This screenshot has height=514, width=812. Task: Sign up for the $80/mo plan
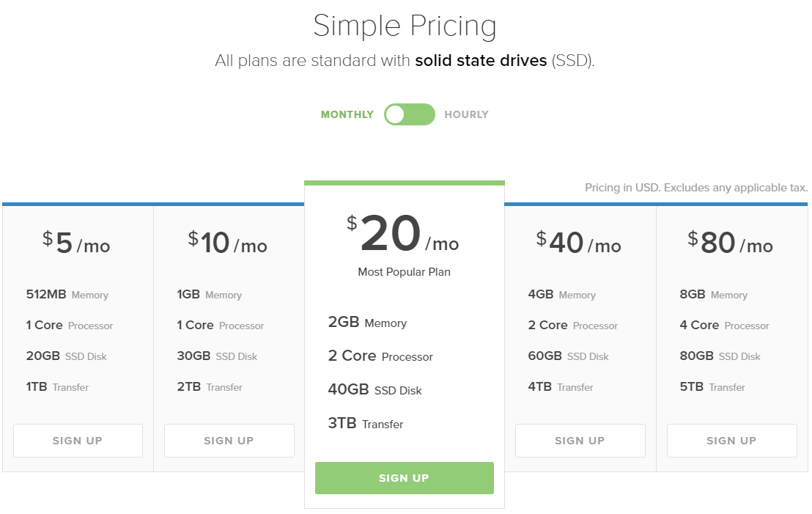click(731, 441)
